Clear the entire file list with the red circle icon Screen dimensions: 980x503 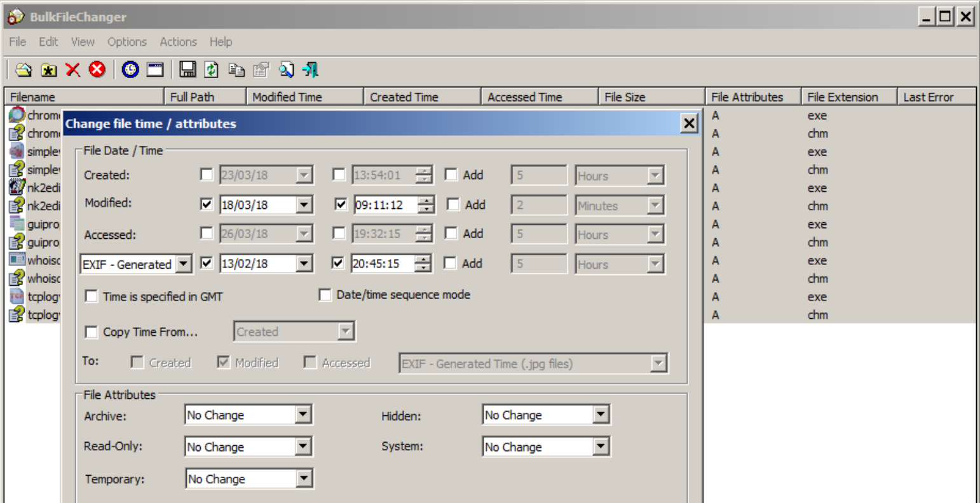97,70
